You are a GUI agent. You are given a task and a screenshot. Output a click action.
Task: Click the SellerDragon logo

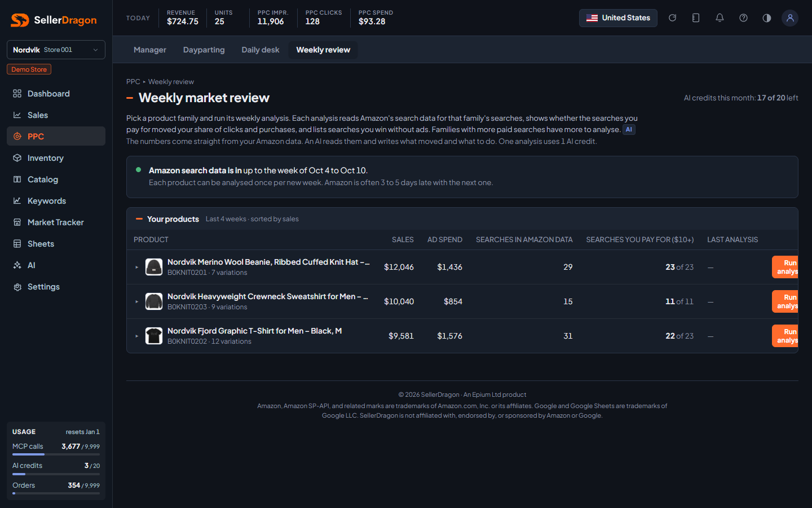(x=54, y=20)
